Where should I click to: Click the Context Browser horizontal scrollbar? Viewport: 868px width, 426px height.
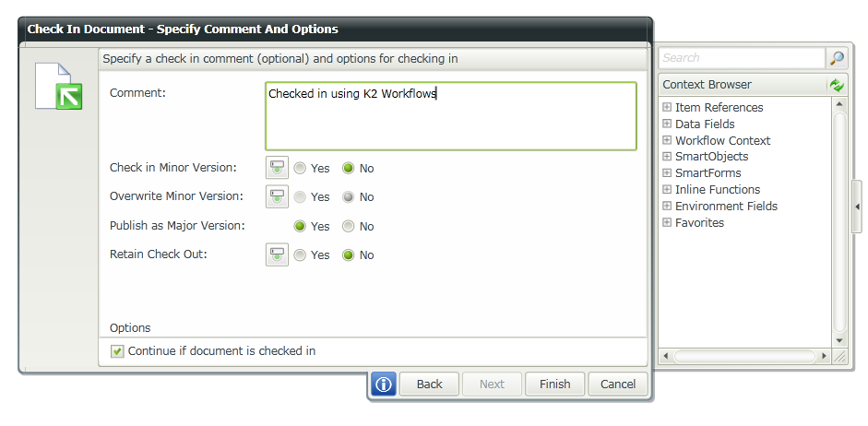coord(745,356)
